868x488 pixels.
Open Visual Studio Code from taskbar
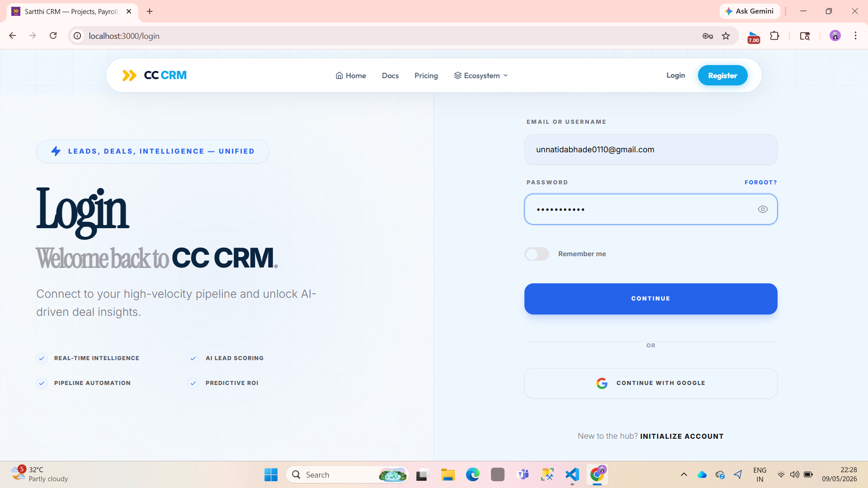572,475
